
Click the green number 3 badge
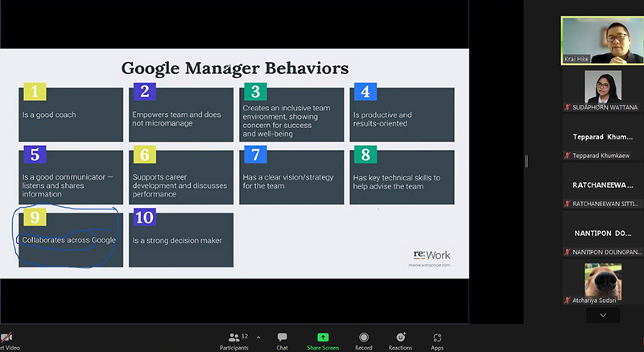[255, 92]
